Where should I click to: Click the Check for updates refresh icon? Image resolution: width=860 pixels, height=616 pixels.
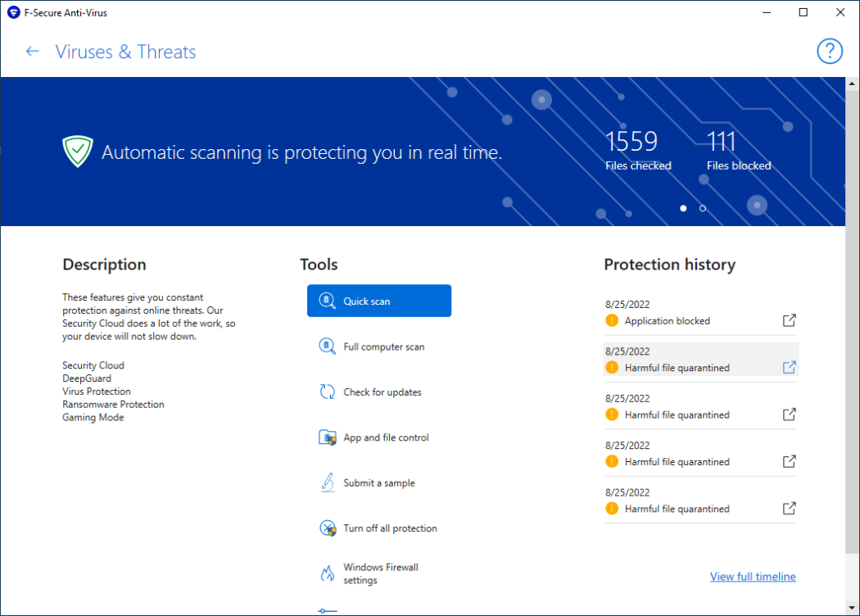point(328,392)
